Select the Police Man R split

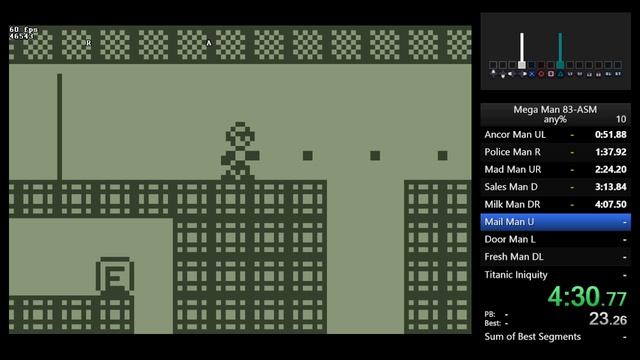[556, 152]
